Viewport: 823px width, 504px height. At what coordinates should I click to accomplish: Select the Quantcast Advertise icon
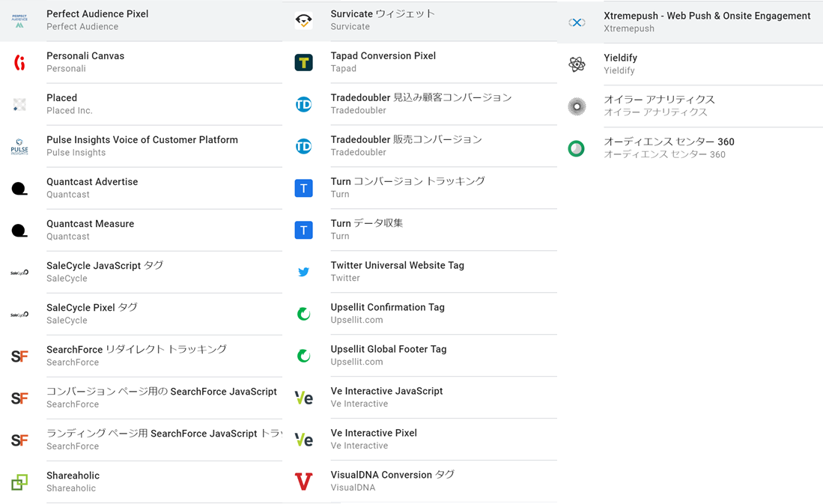coord(19,187)
